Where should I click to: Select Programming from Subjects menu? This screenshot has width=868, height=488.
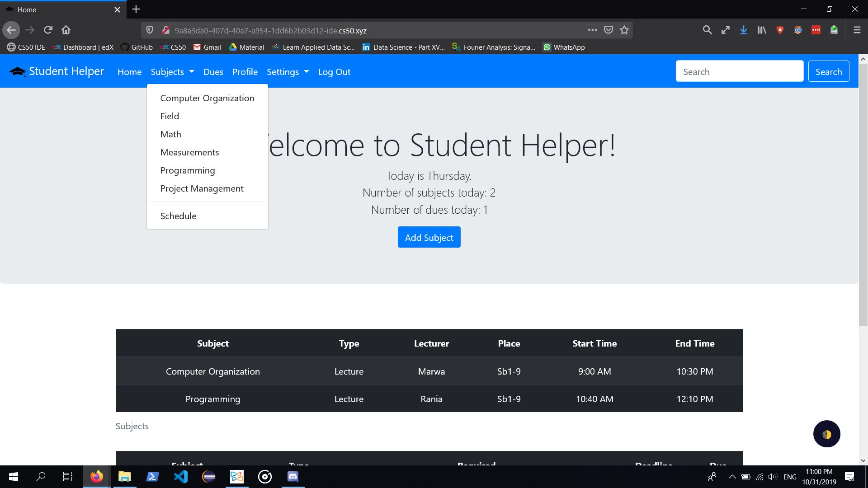207,170
